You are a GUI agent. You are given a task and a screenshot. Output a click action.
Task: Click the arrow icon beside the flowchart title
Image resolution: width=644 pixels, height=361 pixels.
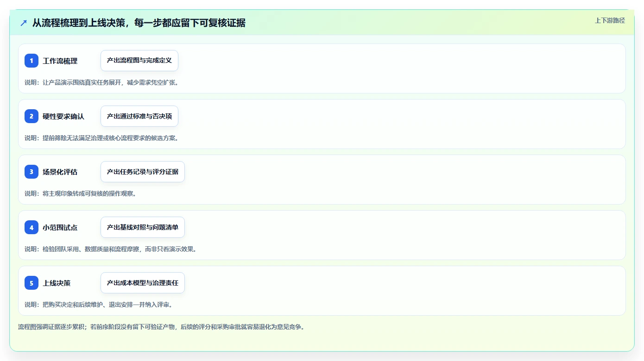pyautogui.click(x=24, y=23)
